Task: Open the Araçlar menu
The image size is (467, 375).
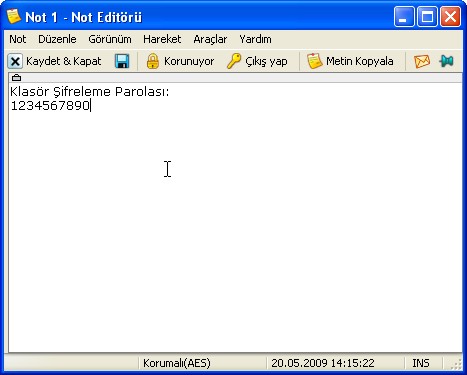Action: [x=210, y=39]
